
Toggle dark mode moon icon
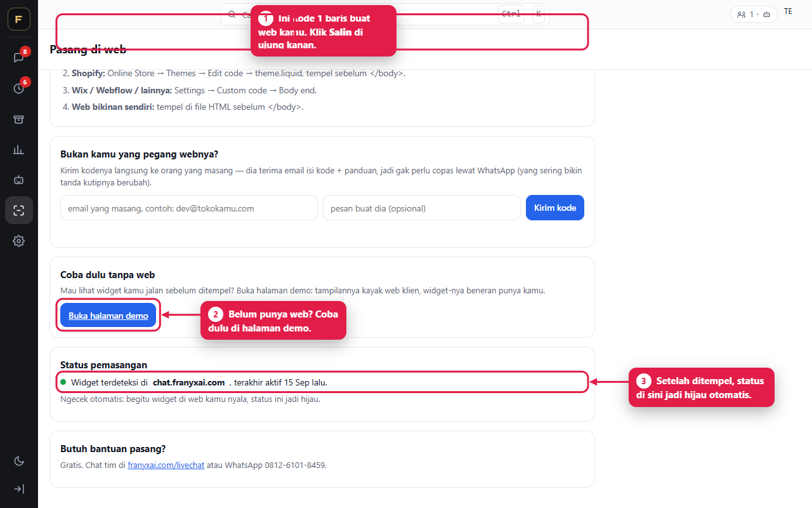click(19, 461)
